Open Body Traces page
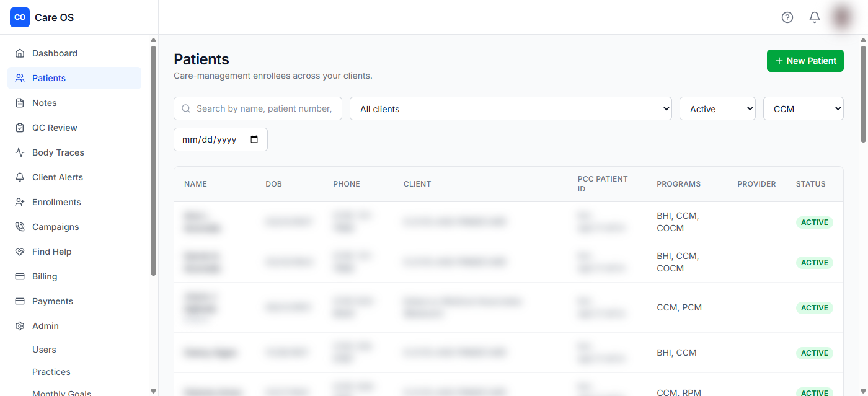Viewport: 868px width, 396px height. pos(74,152)
